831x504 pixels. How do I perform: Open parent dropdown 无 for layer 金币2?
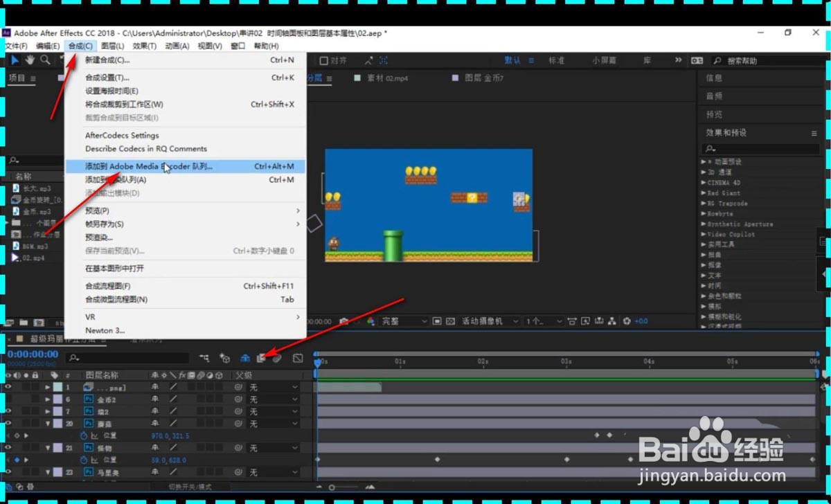pos(274,399)
